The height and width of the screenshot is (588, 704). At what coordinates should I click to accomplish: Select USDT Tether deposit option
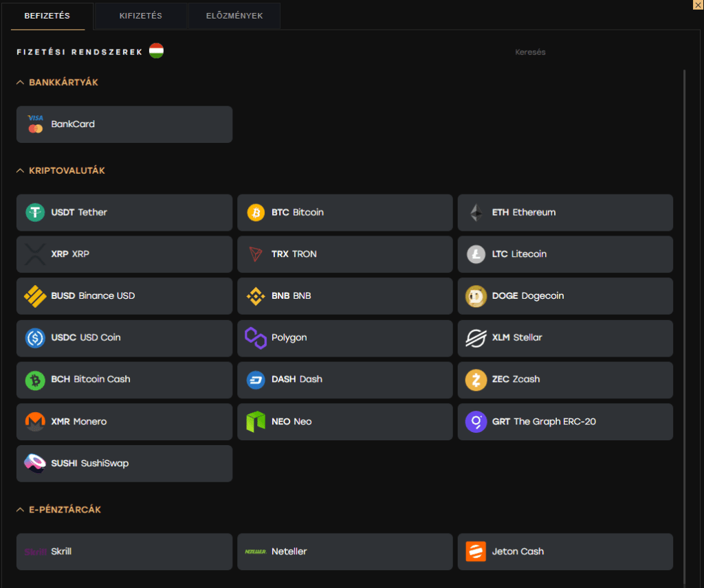pos(124,212)
